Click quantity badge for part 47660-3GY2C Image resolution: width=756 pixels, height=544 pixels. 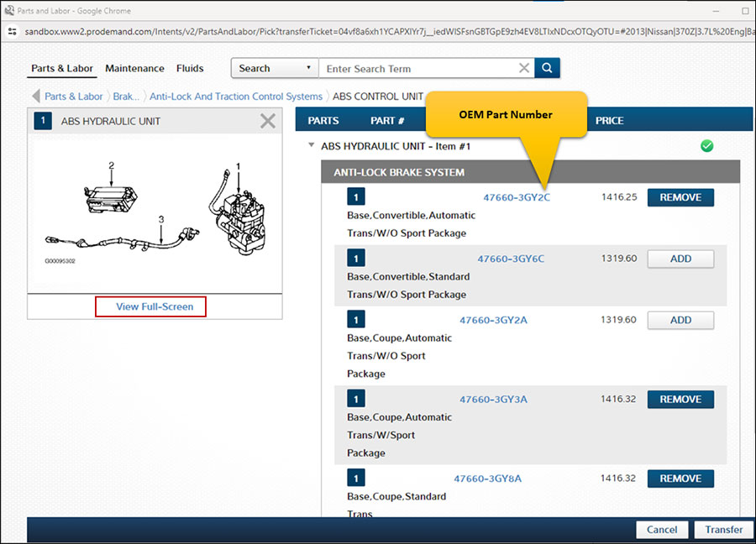[x=356, y=197]
